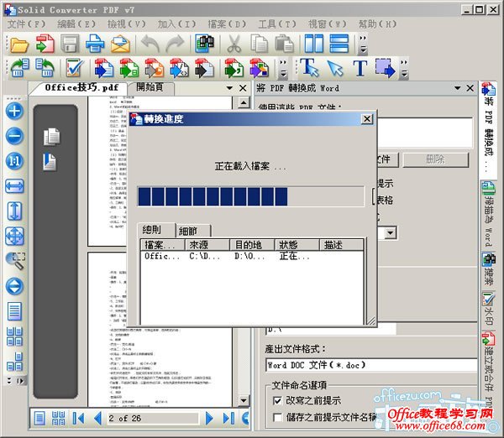Open the document tab list dropdown arrow

tap(229, 87)
